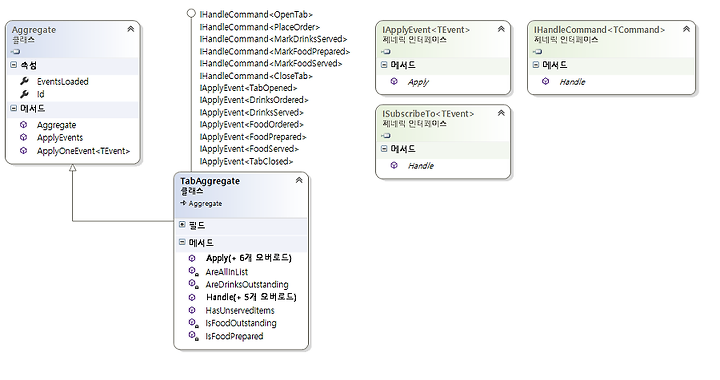Collapse the Aggregate class box chevron

tap(130, 29)
